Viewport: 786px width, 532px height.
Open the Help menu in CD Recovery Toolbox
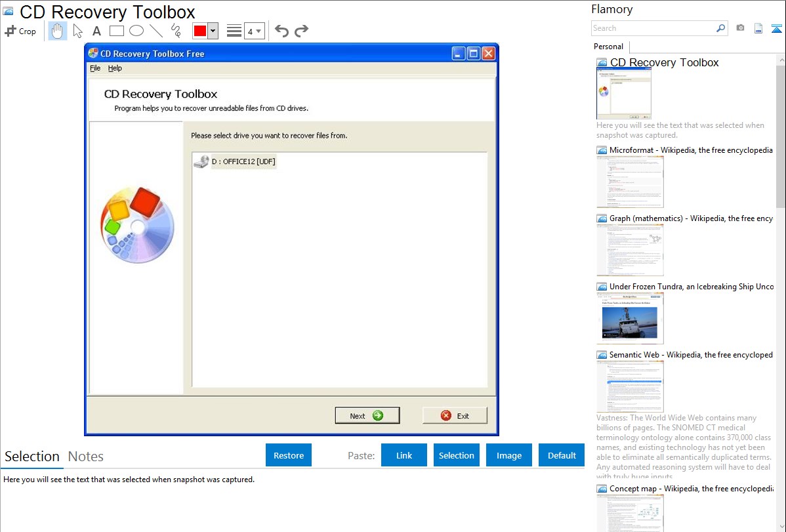pyautogui.click(x=115, y=68)
